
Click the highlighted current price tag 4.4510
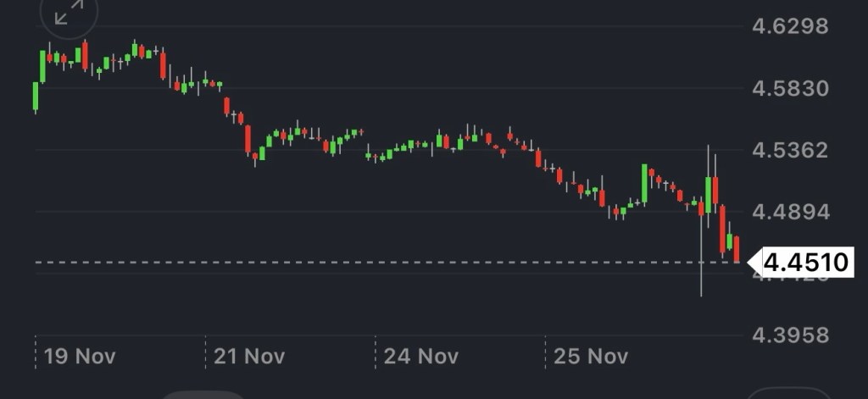click(804, 263)
